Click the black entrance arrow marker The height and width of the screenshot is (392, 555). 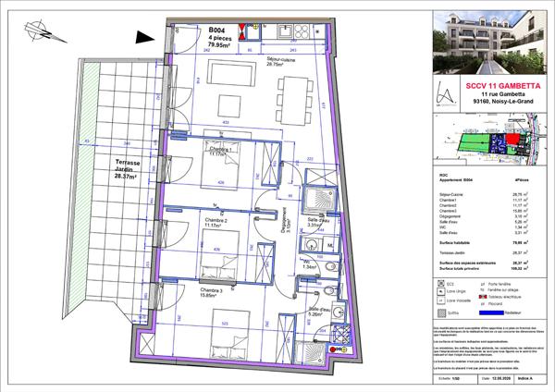click(x=145, y=37)
